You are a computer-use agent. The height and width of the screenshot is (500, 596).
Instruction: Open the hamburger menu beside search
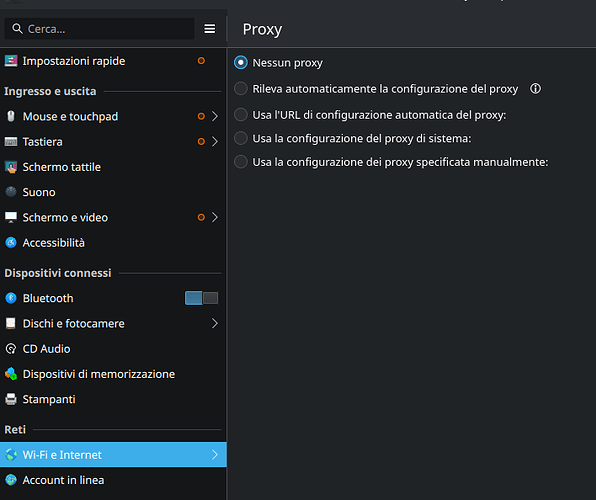point(209,29)
